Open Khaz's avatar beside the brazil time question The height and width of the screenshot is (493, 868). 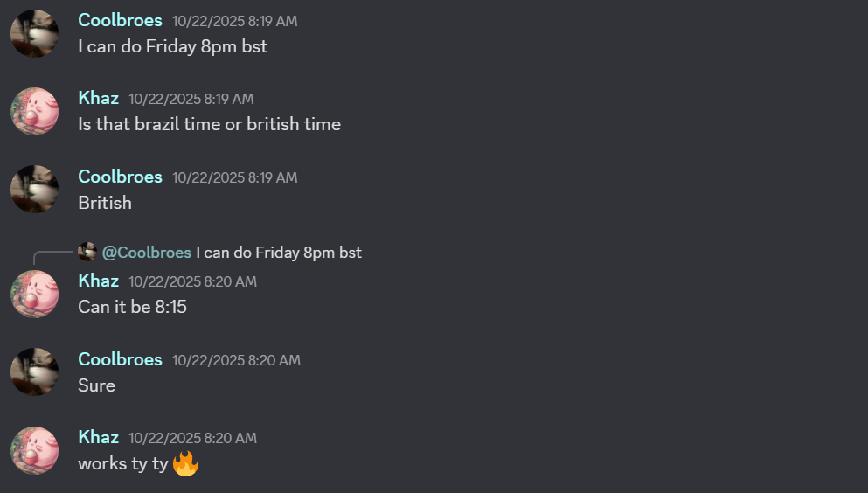34,111
